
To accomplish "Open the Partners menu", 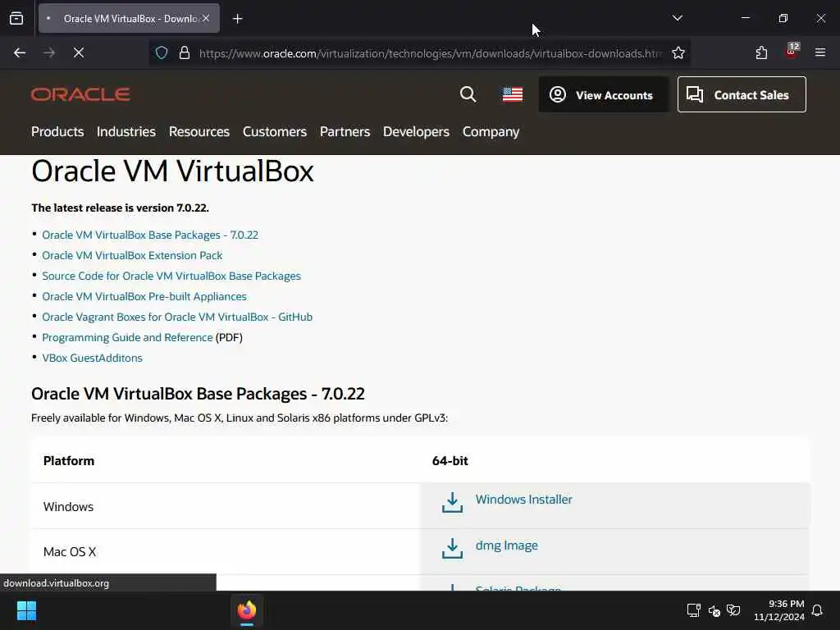I will tap(345, 132).
